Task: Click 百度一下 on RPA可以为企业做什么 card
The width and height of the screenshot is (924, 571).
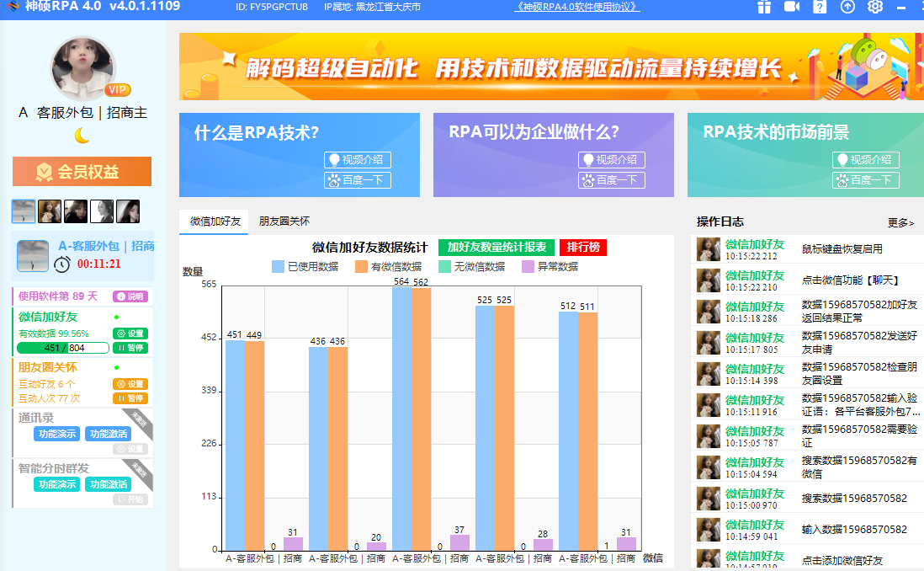Action: pos(612,180)
